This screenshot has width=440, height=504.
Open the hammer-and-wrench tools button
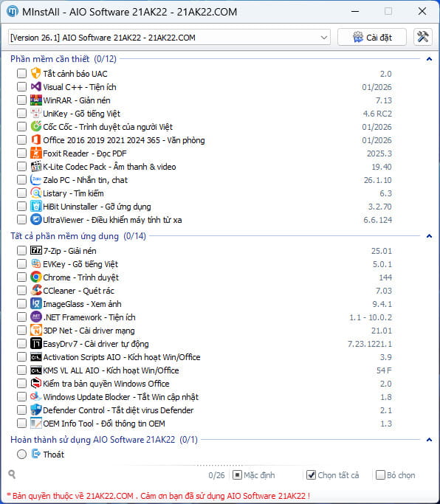coord(422,37)
